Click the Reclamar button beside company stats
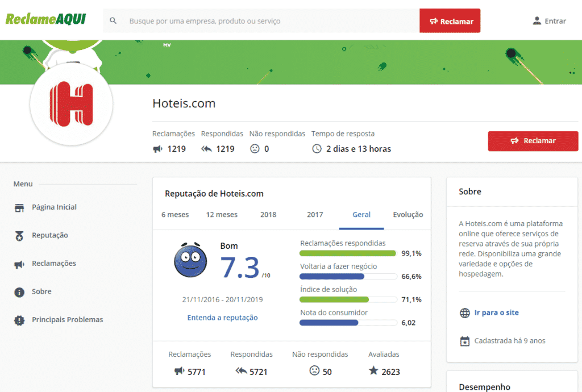Screen dimensions: 582x392 click(533, 141)
